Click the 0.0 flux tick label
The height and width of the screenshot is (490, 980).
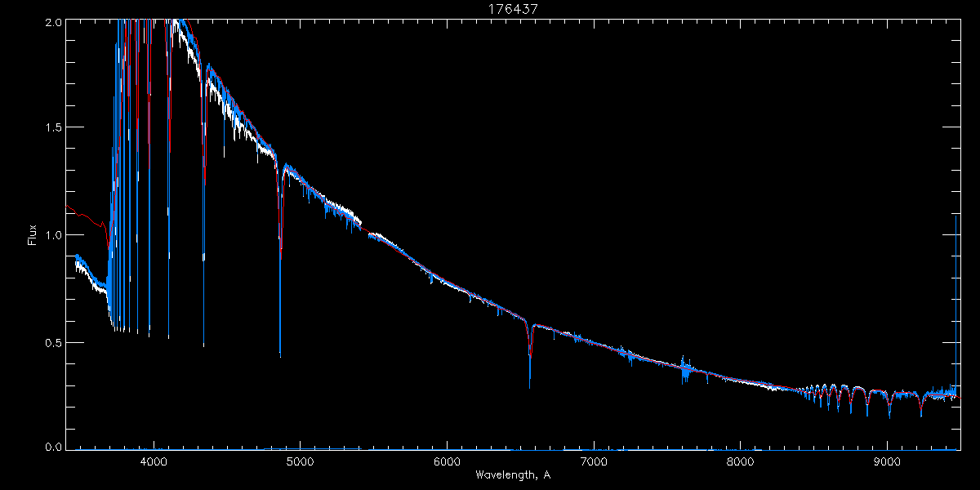click(53, 447)
